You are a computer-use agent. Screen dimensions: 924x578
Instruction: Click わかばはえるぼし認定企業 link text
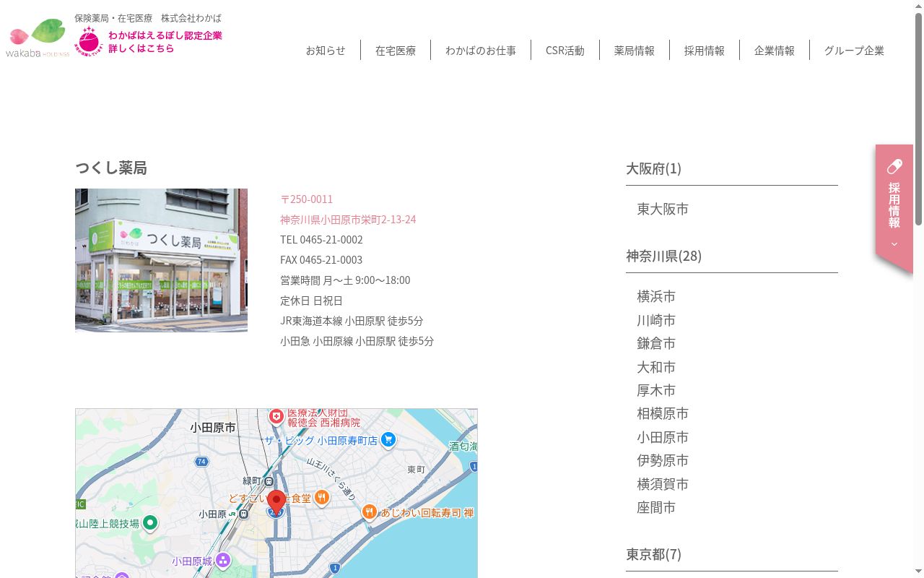click(x=165, y=35)
